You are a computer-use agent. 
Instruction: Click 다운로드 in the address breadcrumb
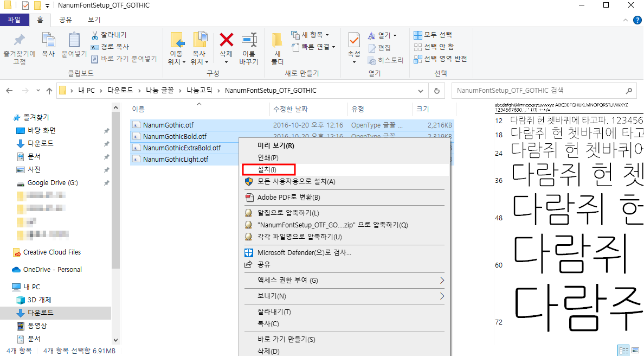tap(120, 90)
